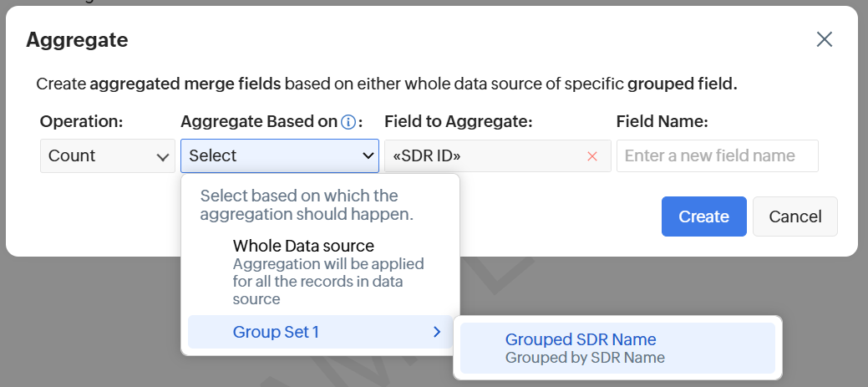
Task: Click the info icon beside Aggregate Based on
Action: coord(349,122)
